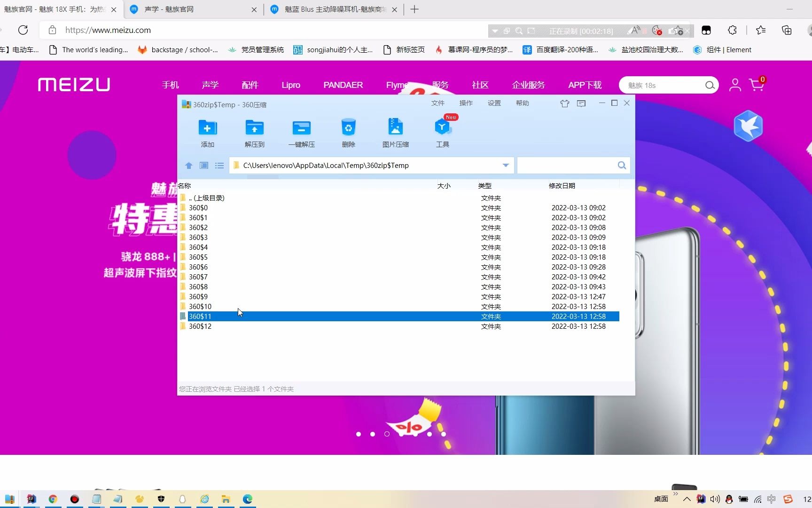Select the 360$5 folder row
The image size is (812, 508).
pyautogui.click(x=399, y=257)
